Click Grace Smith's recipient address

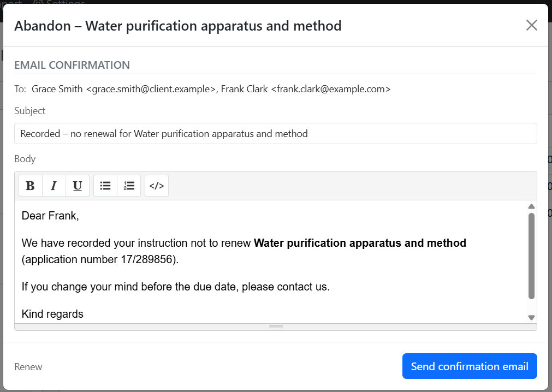[x=124, y=89]
